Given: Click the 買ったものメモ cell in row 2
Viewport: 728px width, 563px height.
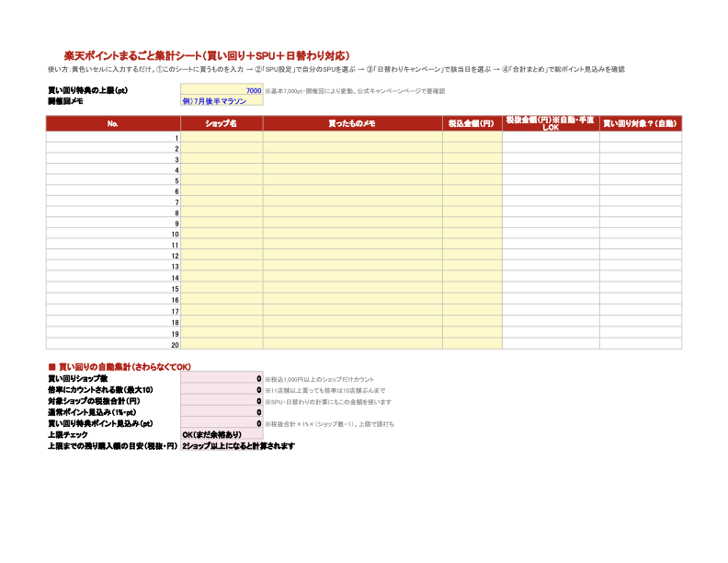Looking at the screenshot, I should tap(353, 148).
